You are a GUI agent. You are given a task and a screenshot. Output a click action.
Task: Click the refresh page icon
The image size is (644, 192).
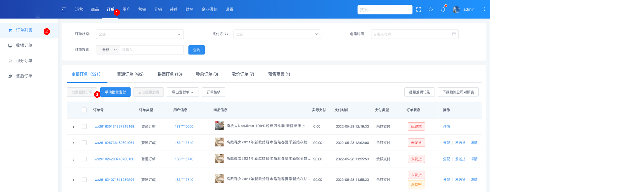pyautogui.click(x=431, y=9)
